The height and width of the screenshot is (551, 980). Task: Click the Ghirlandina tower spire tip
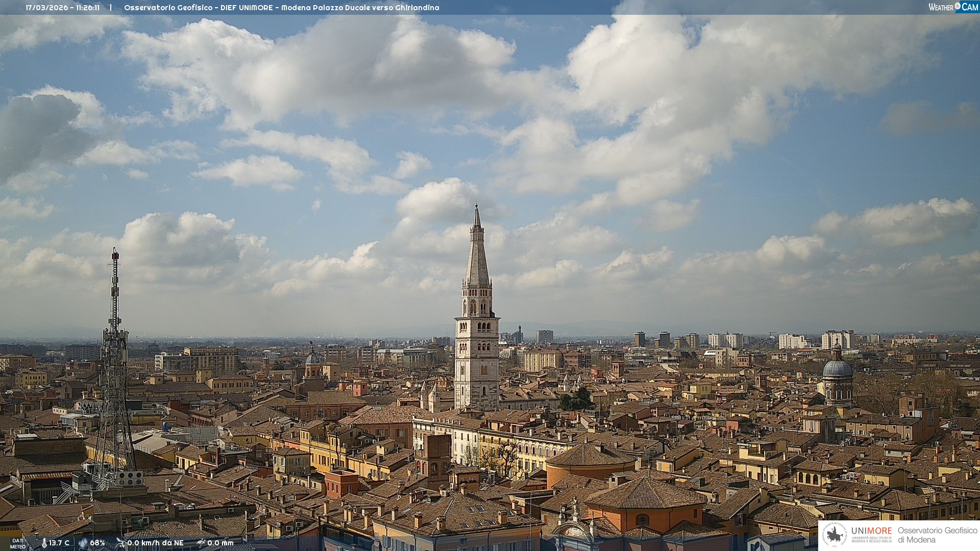coord(477,207)
